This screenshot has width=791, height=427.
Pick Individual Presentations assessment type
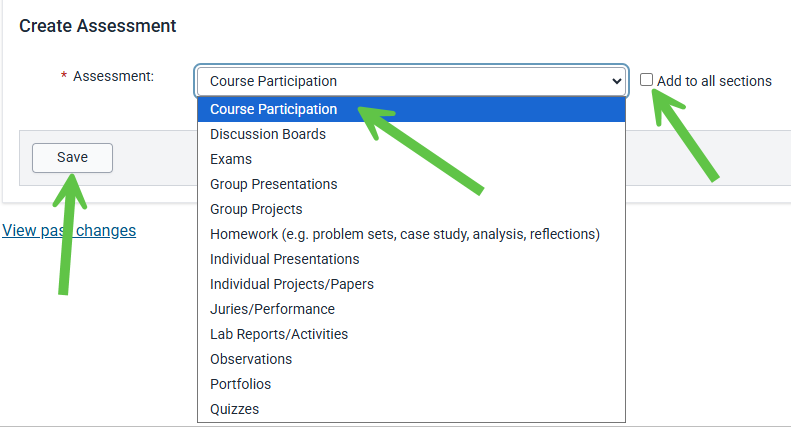(x=411, y=259)
